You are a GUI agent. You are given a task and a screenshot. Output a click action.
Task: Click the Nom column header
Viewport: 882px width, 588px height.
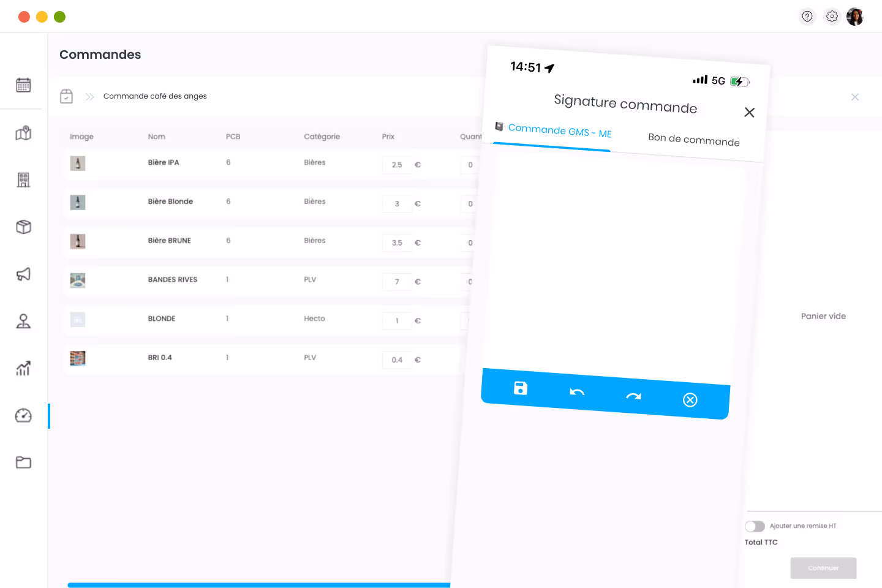156,137
